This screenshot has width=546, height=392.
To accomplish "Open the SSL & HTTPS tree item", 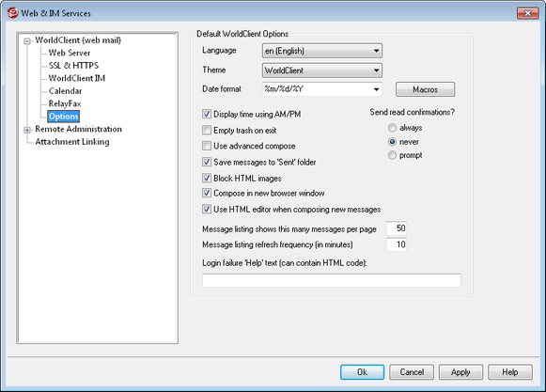I will click(x=73, y=66).
